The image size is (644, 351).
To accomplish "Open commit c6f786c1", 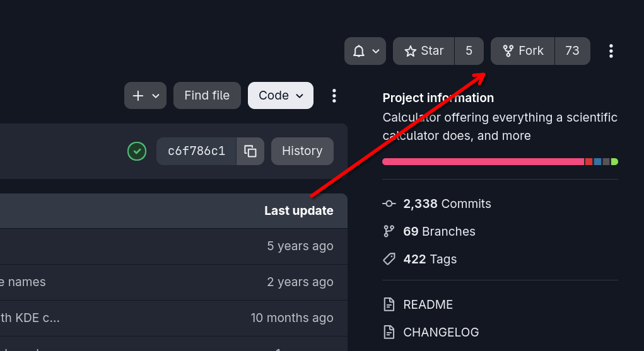I will tap(196, 151).
